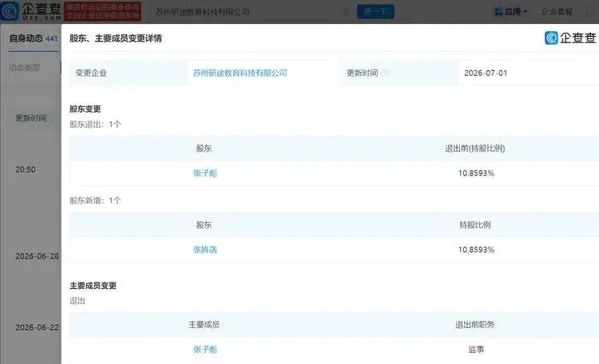This screenshot has width=599, height=364.
Task: Click the 2026-06-28 entry in background list
Action: [37, 256]
